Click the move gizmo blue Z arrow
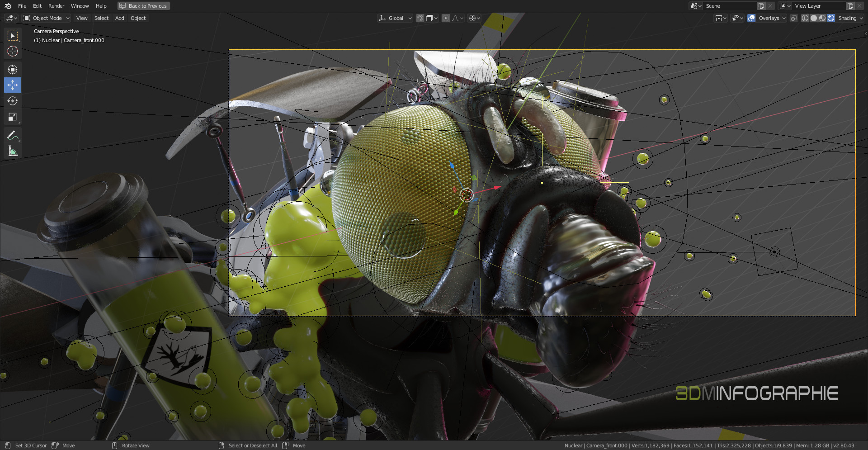868x450 pixels. (x=451, y=165)
